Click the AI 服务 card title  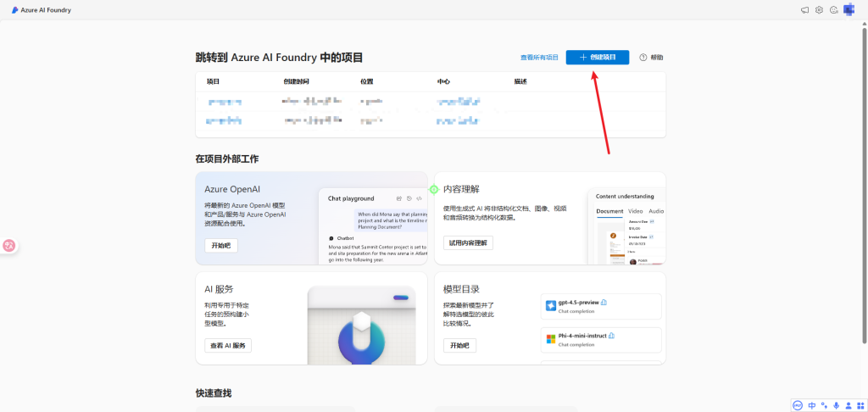coord(219,289)
